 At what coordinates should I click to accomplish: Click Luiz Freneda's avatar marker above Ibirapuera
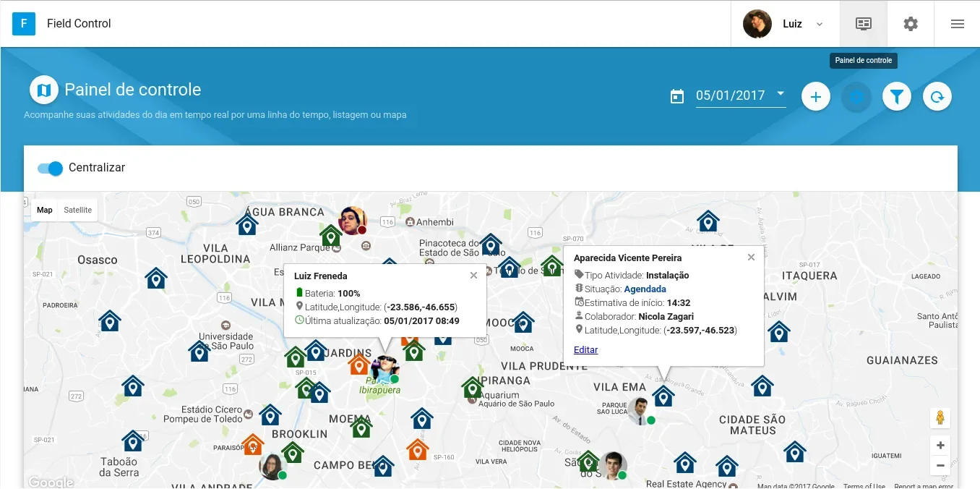385,370
